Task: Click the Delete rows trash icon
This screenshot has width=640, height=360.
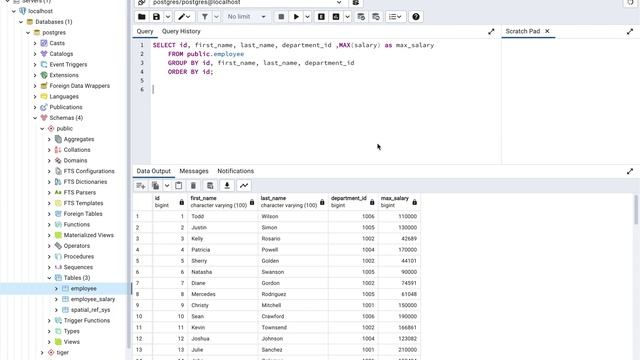Action: pos(193,186)
